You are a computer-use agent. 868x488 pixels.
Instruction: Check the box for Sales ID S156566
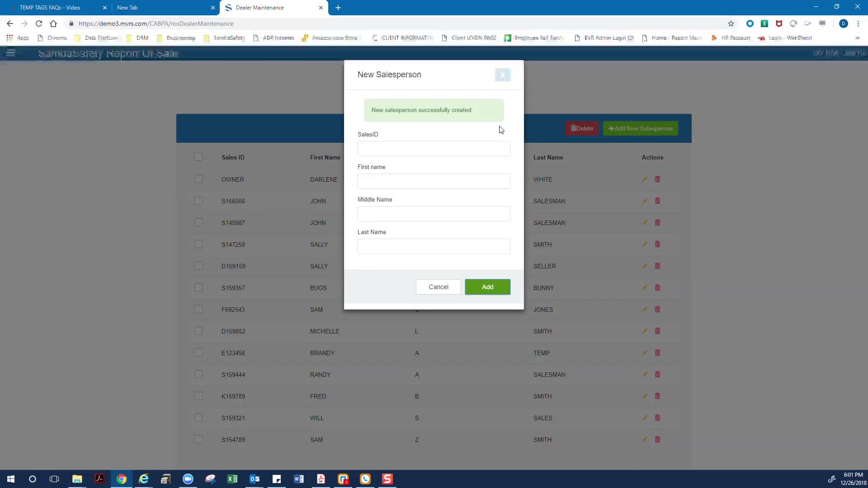tap(198, 201)
